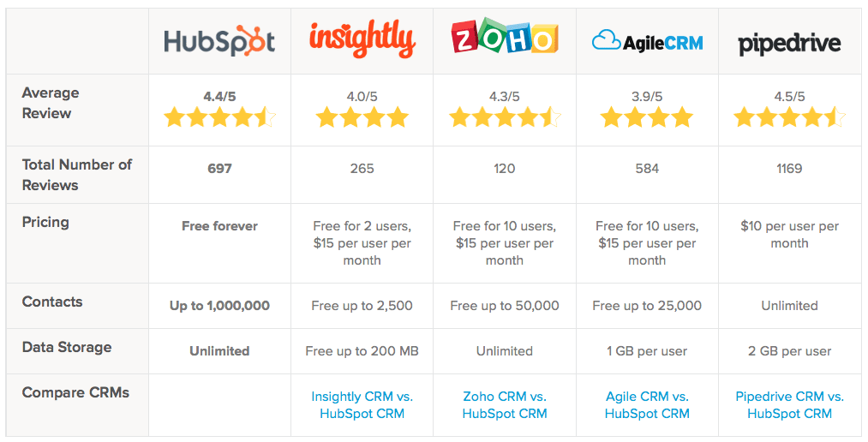Open Agile CRM vs. HubSpot CRM link

[x=647, y=405]
